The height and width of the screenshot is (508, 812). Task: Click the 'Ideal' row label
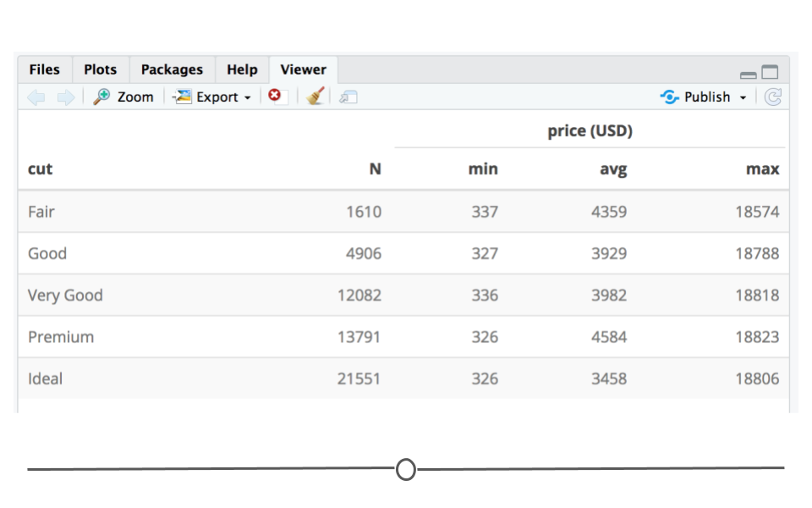click(45, 378)
